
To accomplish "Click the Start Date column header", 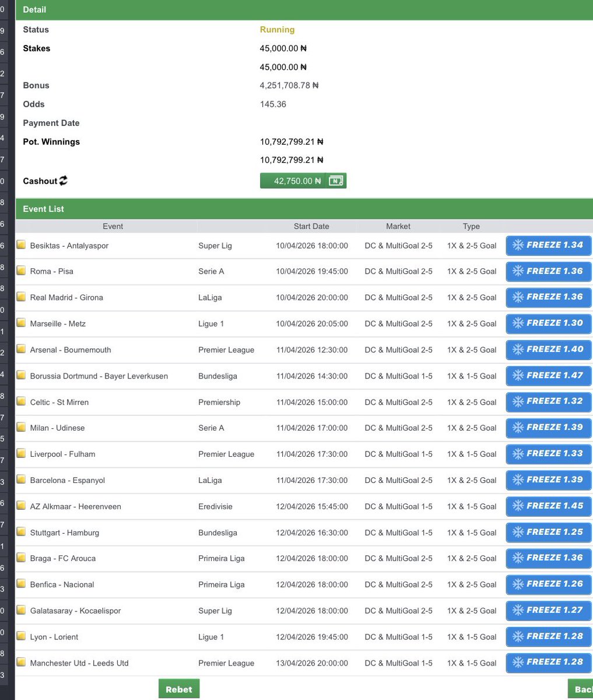I will pyautogui.click(x=311, y=226).
